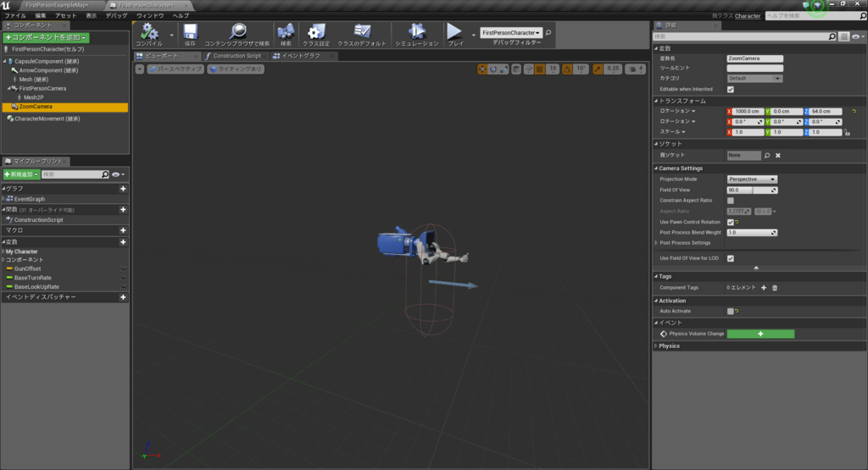
Task: Add new event dispatcher with plus icon
Action: point(123,297)
